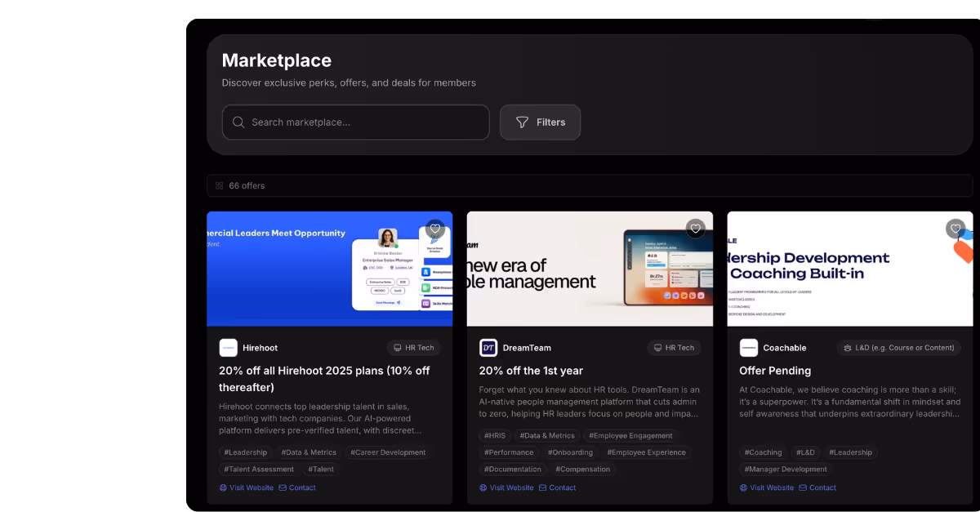The height and width of the screenshot is (512, 980).
Task: Open the DreamTeam banner image
Action: pyautogui.click(x=590, y=269)
